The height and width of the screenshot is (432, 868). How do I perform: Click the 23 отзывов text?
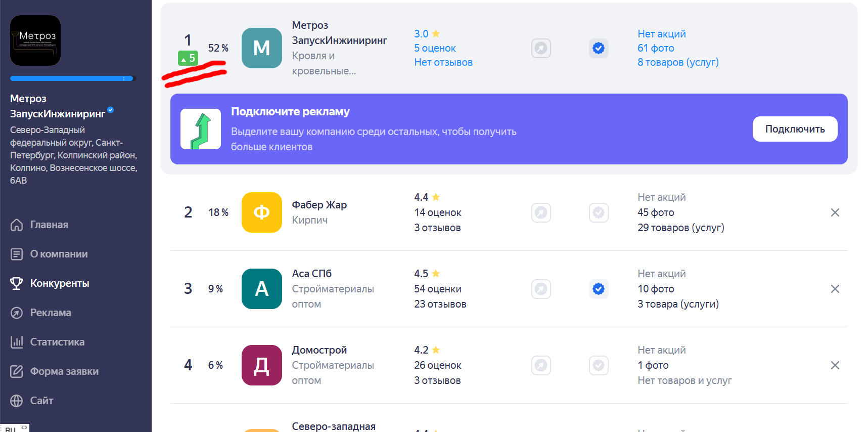coord(440,304)
